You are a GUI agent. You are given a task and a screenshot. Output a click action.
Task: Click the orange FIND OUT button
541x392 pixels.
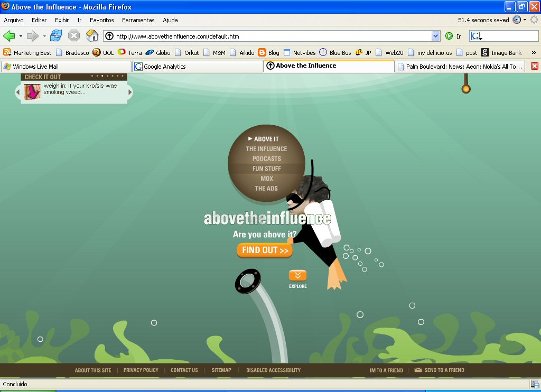[265, 250]
